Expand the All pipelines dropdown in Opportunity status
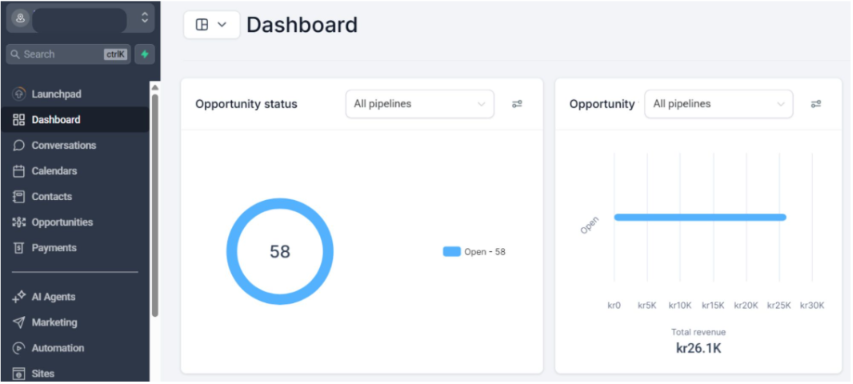Screen dimensions: 853x384 point(420,104)
